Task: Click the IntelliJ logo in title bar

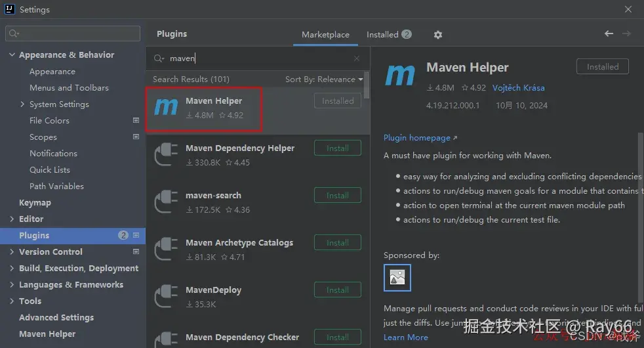Action: pos(9,9)
